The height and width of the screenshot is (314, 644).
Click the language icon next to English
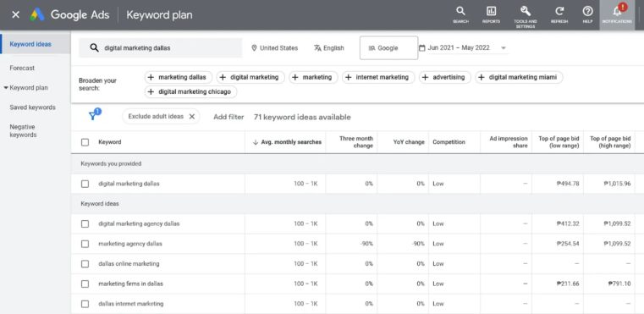tap(317, 48)
